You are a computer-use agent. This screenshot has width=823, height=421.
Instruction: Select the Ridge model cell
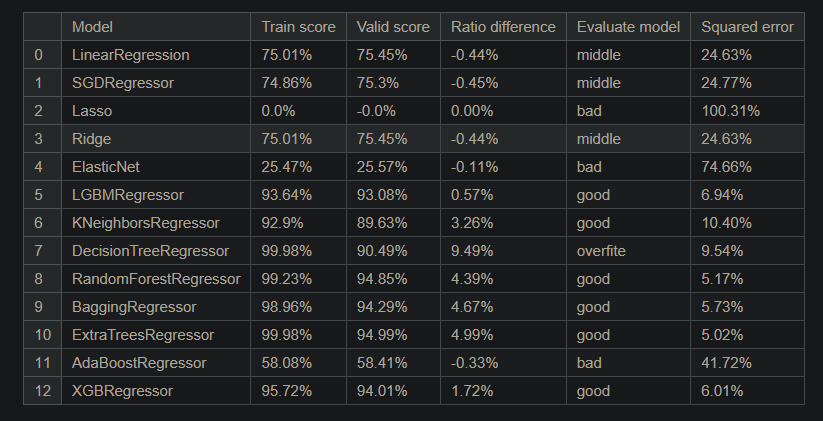[91, 139]
